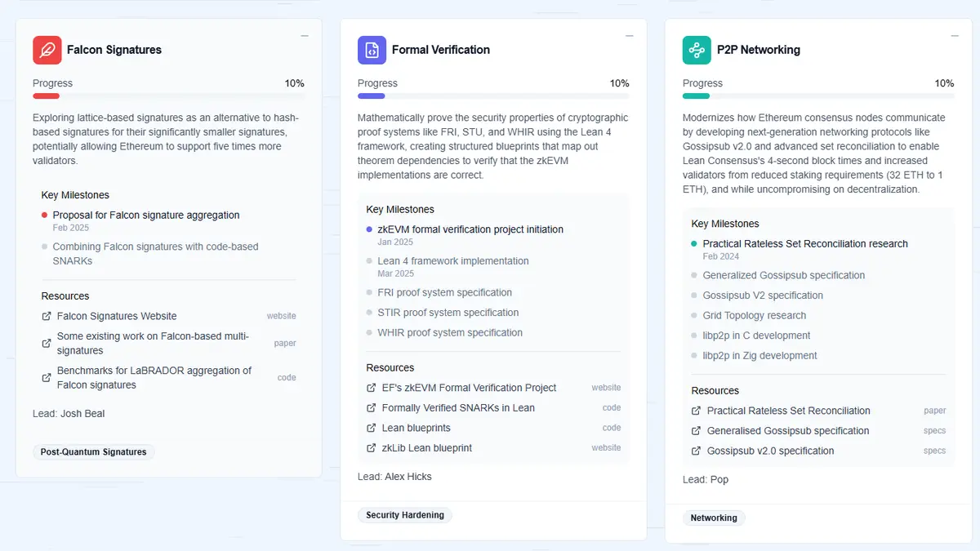This screenshot has width=980, height=551.
Task: Click external link icon beside Practical Rateless Set Reconciliation
Action: point(697,411)
